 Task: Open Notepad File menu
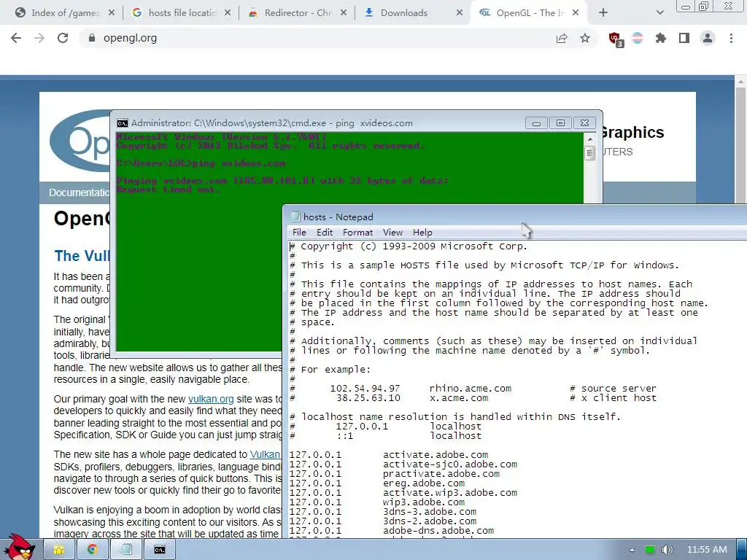coord(299,233)
